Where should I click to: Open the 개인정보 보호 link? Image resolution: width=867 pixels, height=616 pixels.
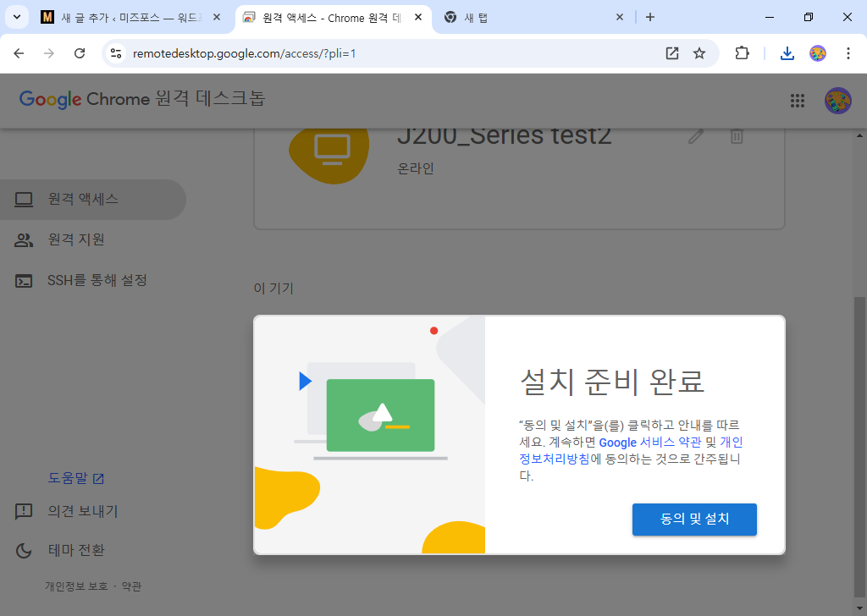[76, 586]
